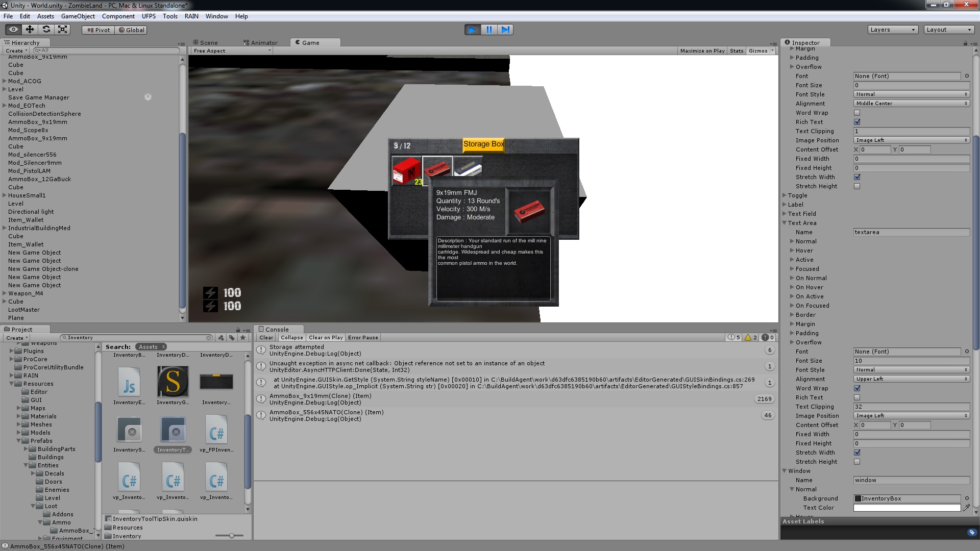Screen dimensions: 980x551
Task: Clear the console log
Action: (x=266, y=338)
